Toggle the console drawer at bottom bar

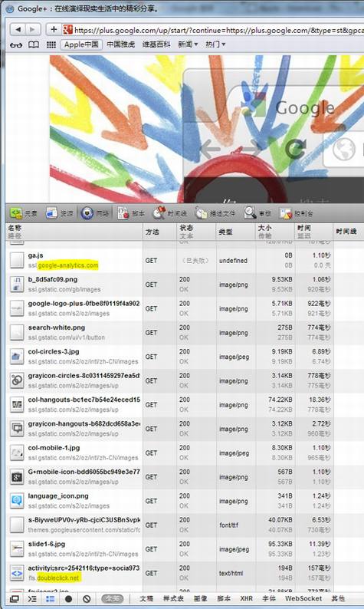click(x=32, y=598)
